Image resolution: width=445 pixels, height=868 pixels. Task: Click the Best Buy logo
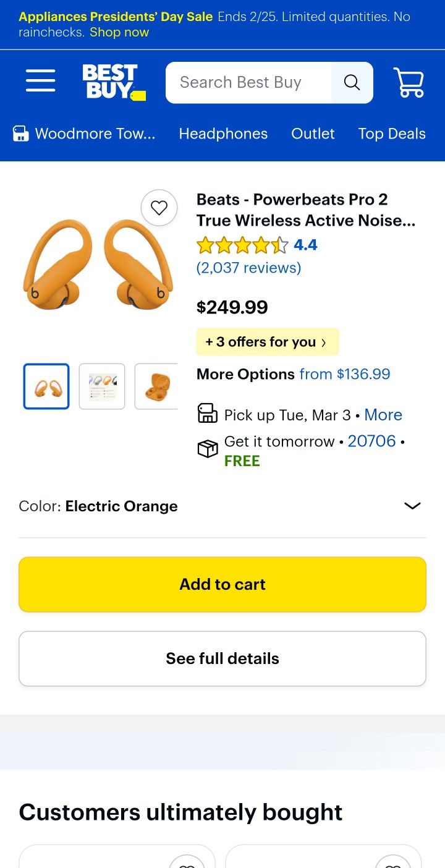point(114,82)
